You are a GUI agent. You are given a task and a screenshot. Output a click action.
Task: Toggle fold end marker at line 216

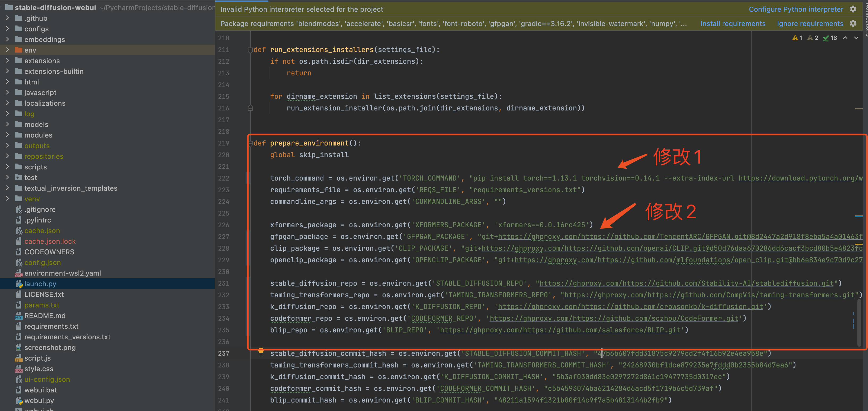(x=250, y=108)
